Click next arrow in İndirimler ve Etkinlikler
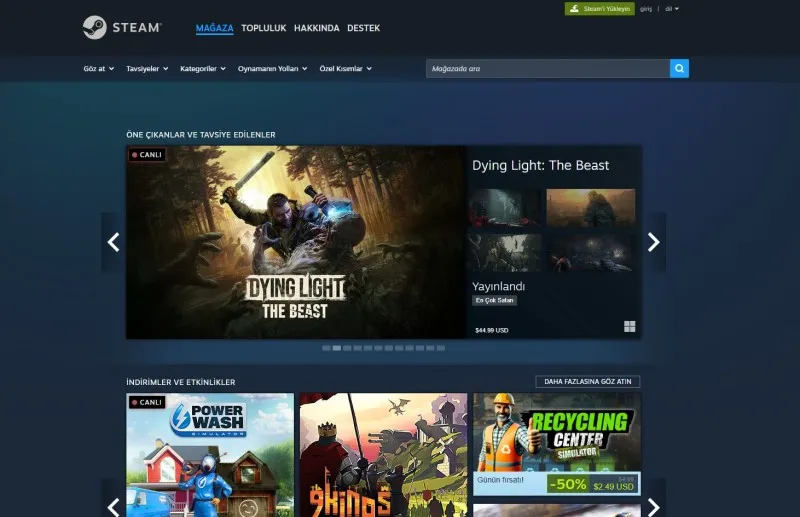The width and height of the screenshot is (800, 517). point(654,506)
